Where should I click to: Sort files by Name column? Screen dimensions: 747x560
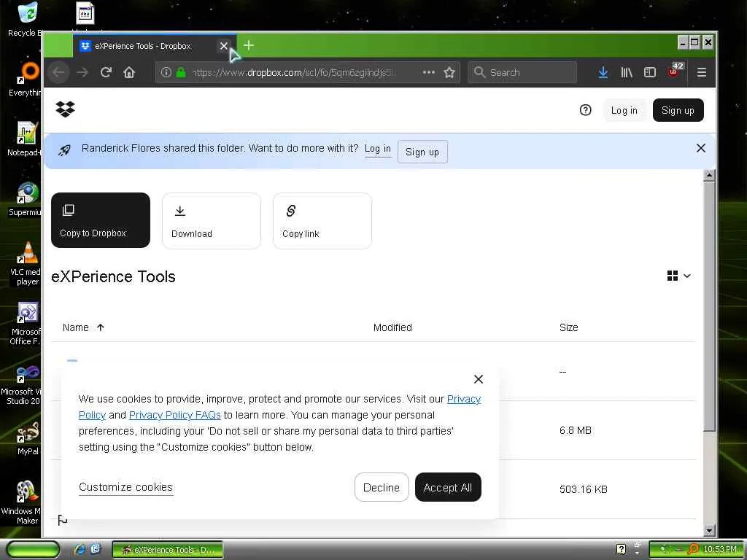click(x=83, y=327)
